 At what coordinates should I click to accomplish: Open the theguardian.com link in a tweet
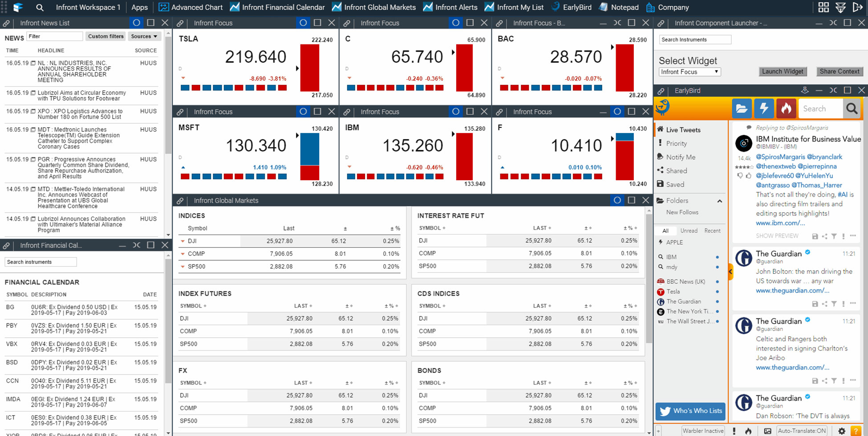pos(792,291)
